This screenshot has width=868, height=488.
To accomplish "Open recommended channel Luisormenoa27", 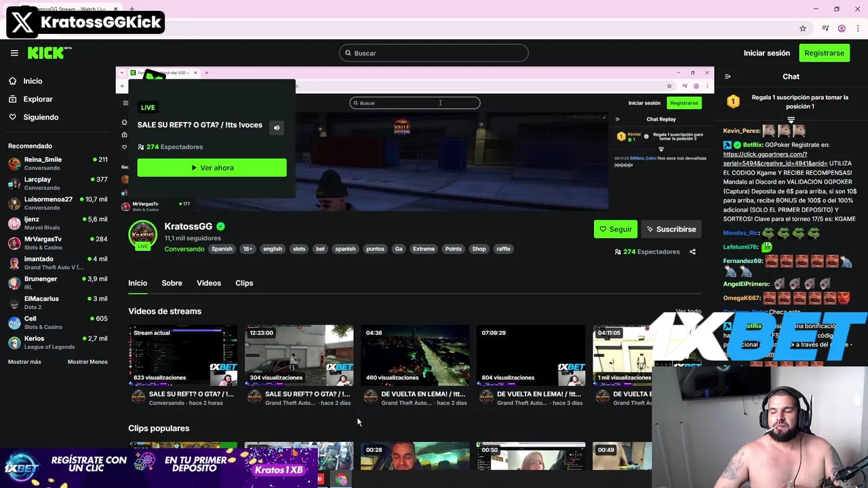I will pyautogui.click(x=58, y=203).
